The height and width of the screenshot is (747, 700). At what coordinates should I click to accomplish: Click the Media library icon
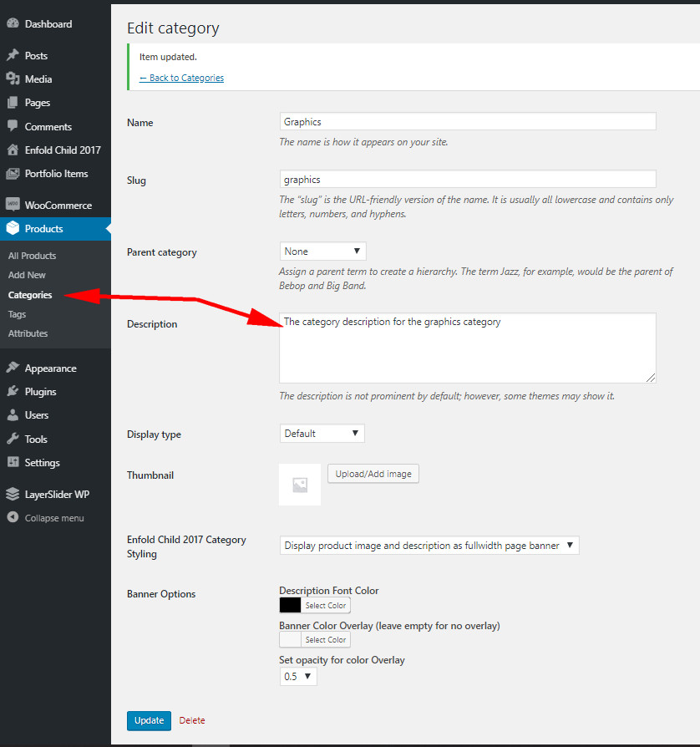coord(13,79)
